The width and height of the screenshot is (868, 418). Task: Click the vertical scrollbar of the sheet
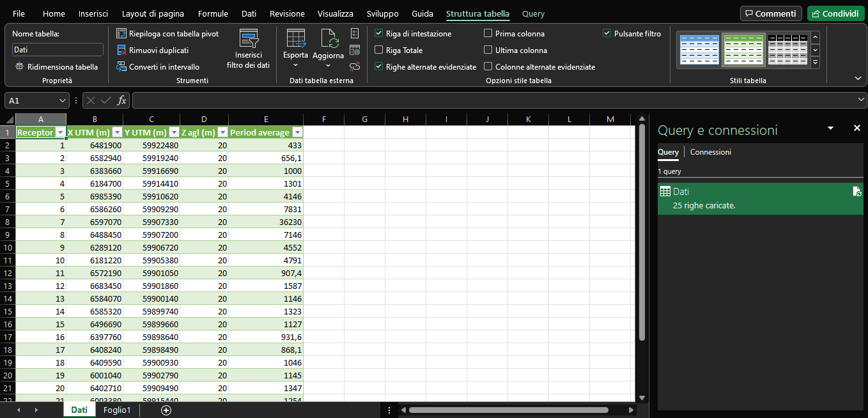pos(642,232)
